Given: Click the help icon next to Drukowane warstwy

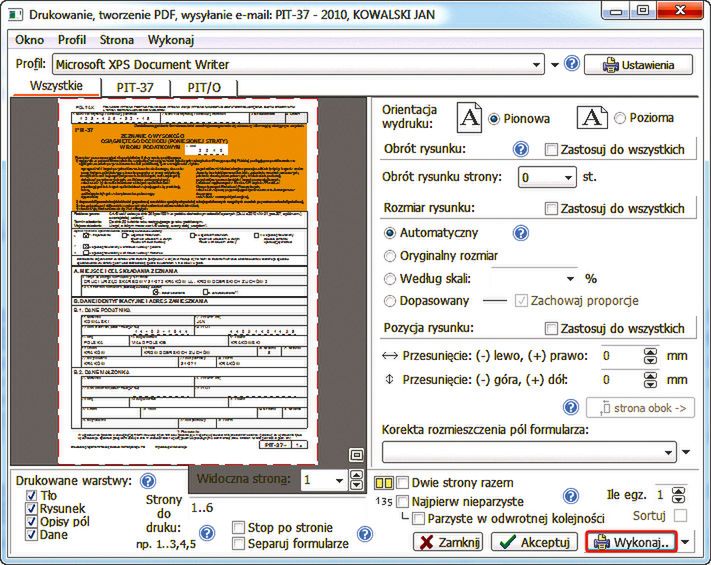Looking at the screenshot, I should tap(148, 480).
